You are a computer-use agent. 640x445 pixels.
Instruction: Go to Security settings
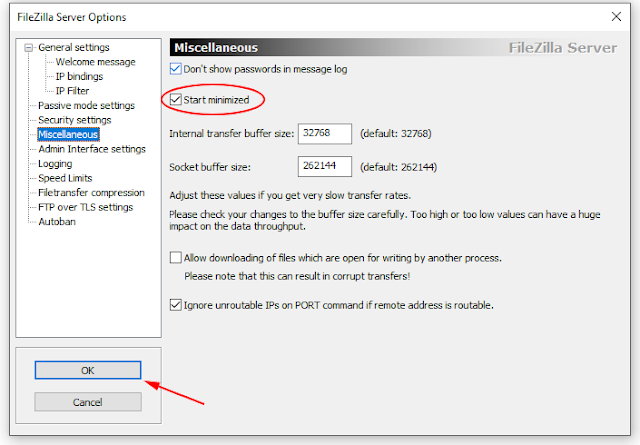[75, 120]
